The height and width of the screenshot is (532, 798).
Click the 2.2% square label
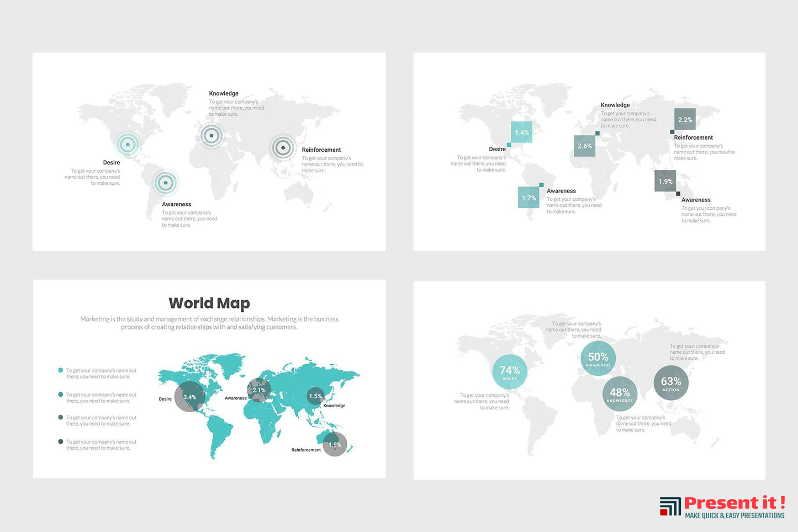click(685, 120)
